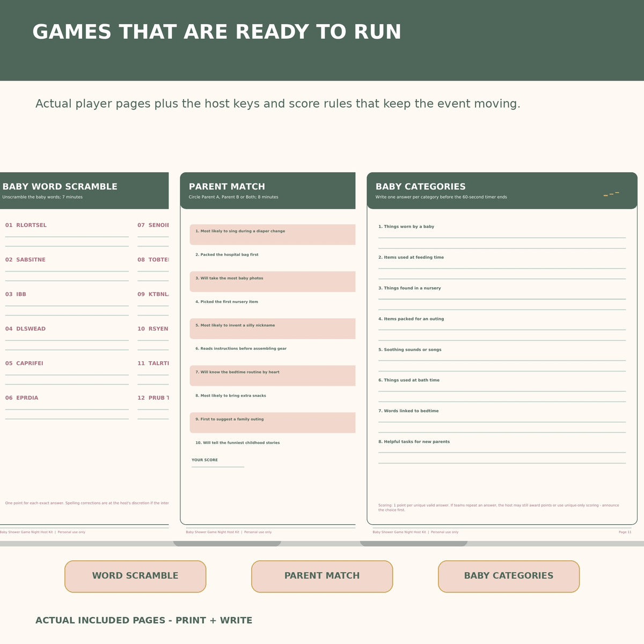The height and width of the screenshot is (644, 644).
Task: Select '3. Will take the most baby photos'
Action: [x=273, y=282]
